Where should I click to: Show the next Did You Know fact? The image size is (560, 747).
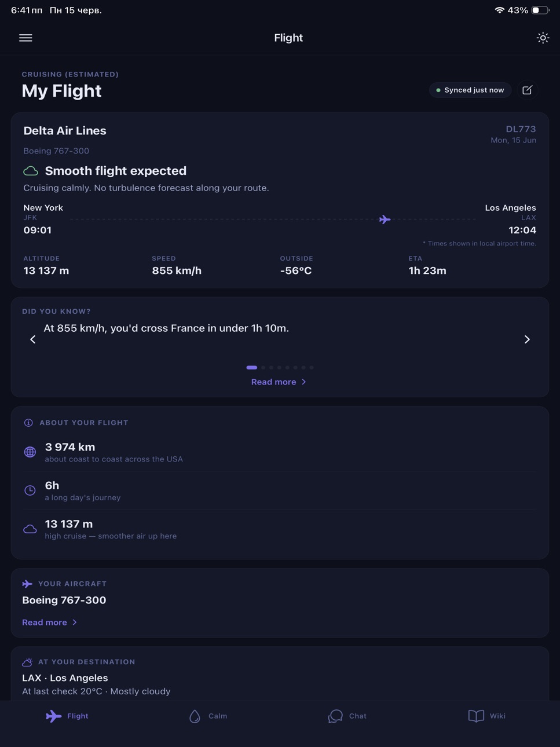pos(527,339)
